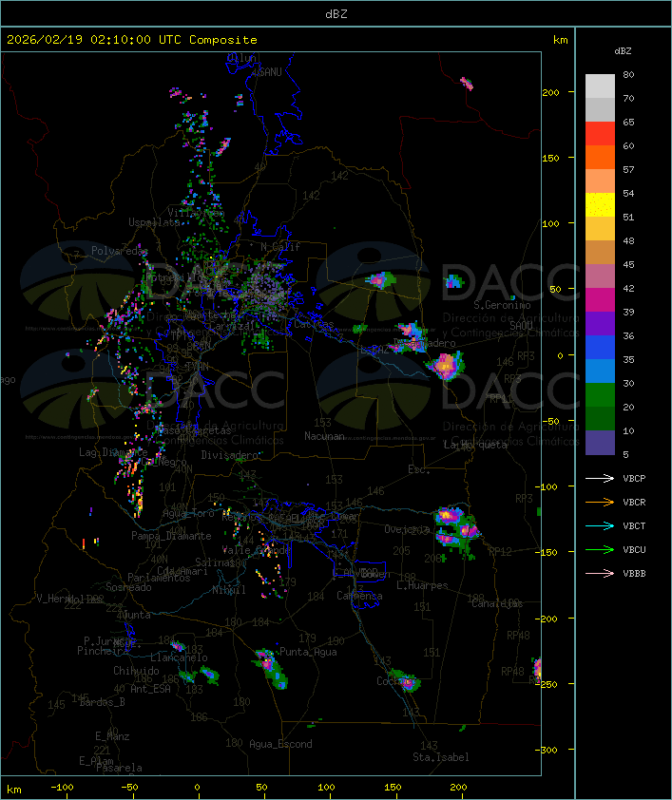Click the N_Calif map label
Image resolution: width=672 pixels, height=800 pixels.
(x=280, y=246)
